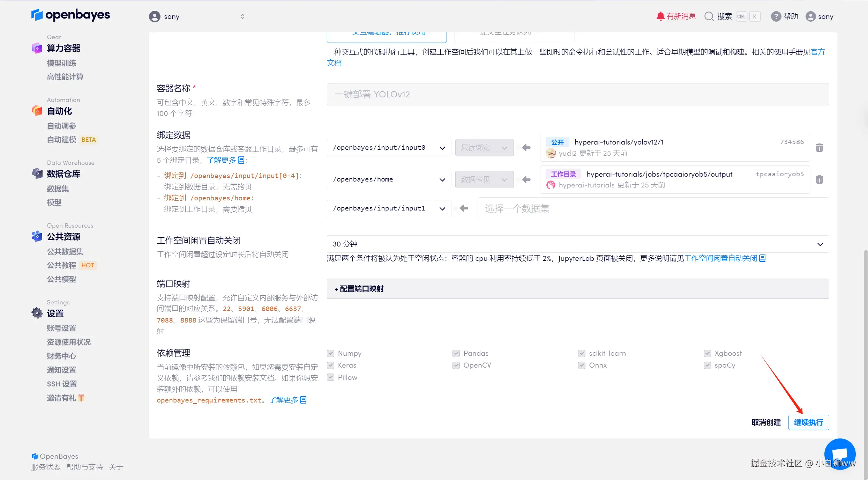Go to 模型训练 in sidebar
This screenshot has width=868, height=480.
(x=61, y=63)
